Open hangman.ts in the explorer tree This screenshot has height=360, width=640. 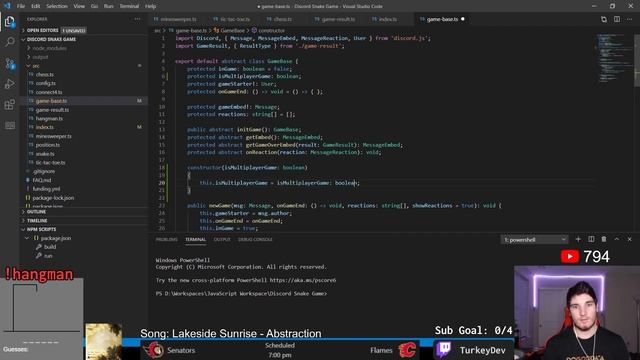tap(49, 119)
